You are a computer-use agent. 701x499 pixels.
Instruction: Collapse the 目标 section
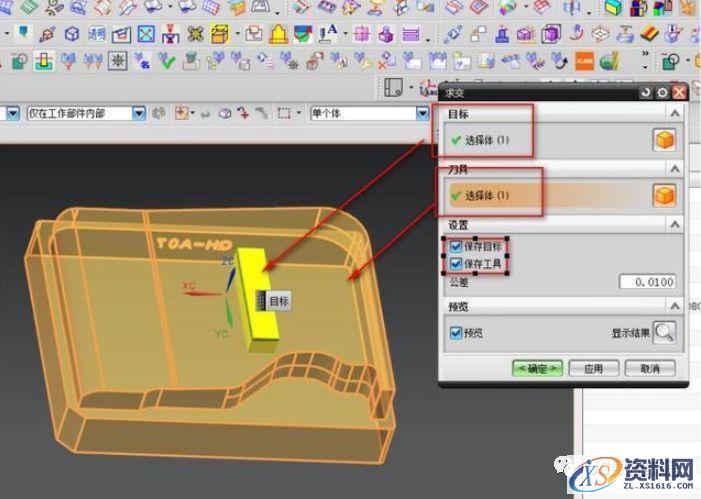[x=675, y=115]
